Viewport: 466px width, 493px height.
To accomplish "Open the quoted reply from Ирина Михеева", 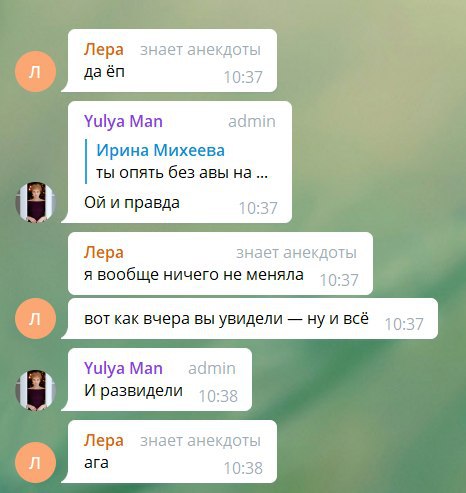I will (x=177, y=161).
